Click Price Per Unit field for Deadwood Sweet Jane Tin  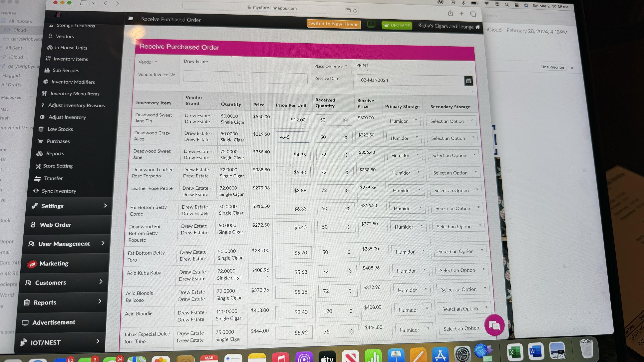292,120
